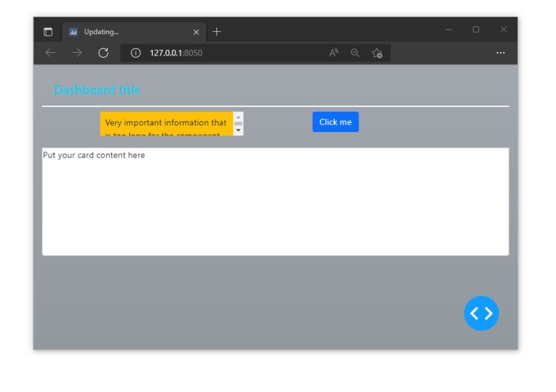
Task: Click "Very important information that" alert text
Action: click(x=165, y=123)
